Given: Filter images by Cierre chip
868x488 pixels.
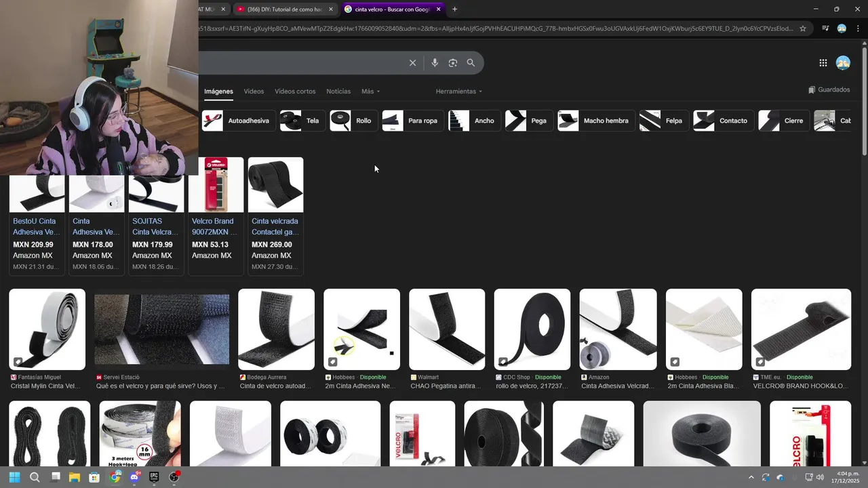Looking at the screenshot, I should pos(784,121).
